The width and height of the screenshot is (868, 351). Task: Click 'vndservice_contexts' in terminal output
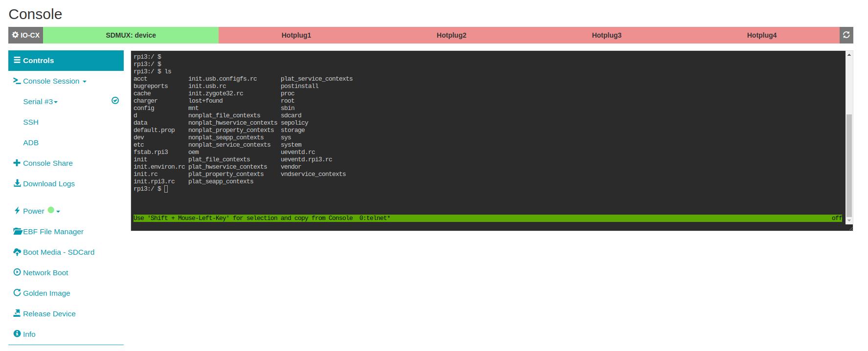coord(313,174)
